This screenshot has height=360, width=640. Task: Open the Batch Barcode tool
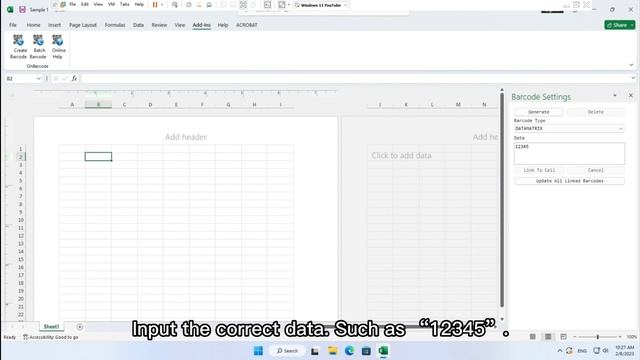(38, 47)
